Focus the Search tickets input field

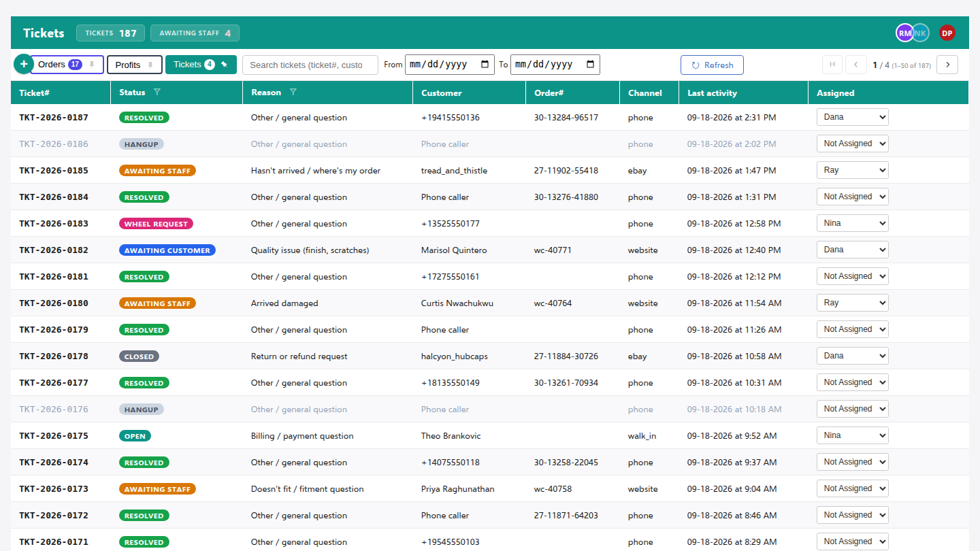pyautogui.click(x=310, y=65)
